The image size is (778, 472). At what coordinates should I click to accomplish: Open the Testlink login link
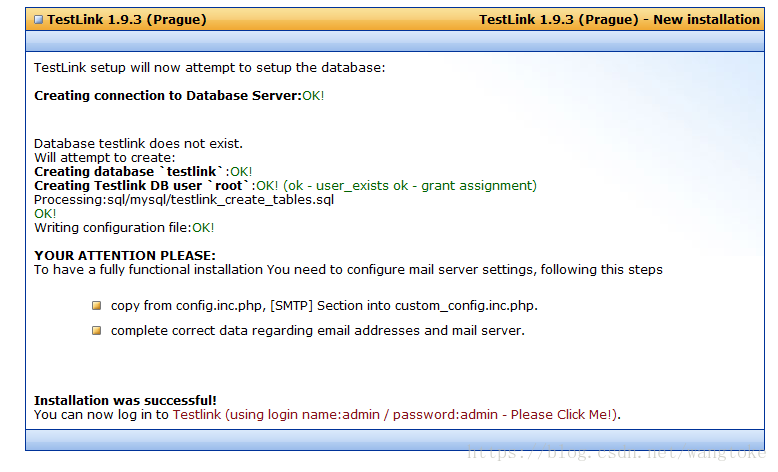point(395,414)
